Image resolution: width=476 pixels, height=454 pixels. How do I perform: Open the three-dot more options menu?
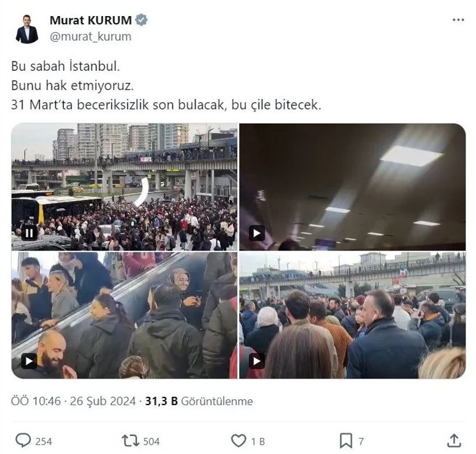(458, 20)
